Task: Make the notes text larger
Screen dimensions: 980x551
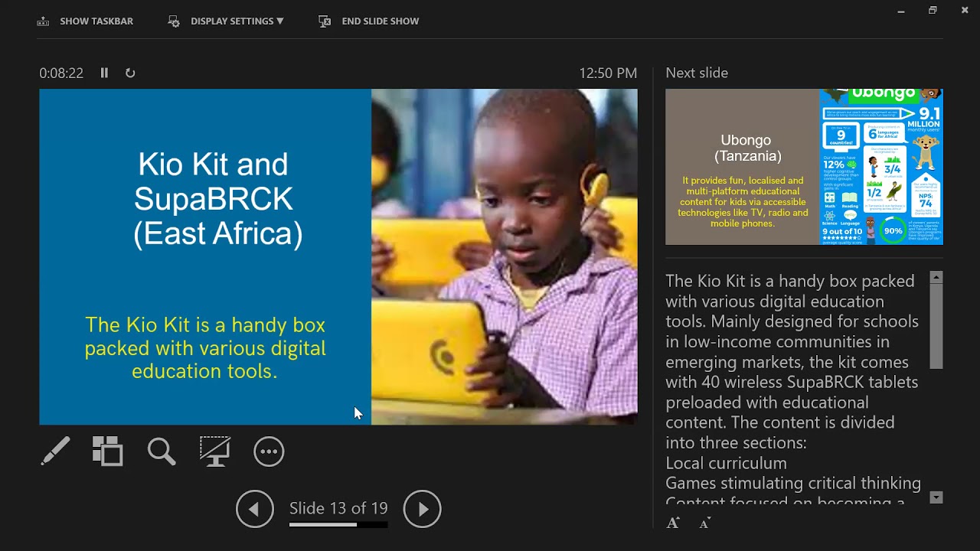Action: tap(673, 523)
